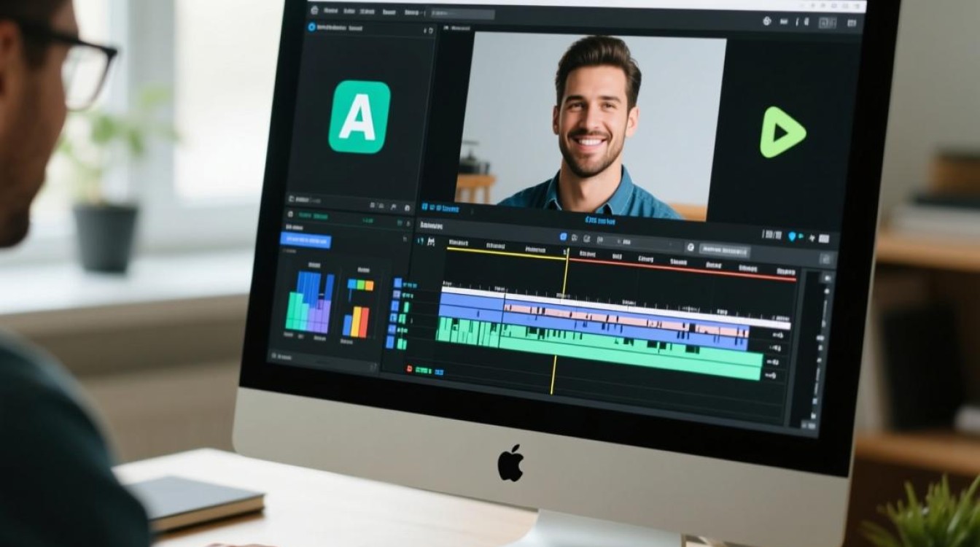The image size is (980, 547).
Task: Click the home icon in the top menu bar
Action: [x=314, y=11]
